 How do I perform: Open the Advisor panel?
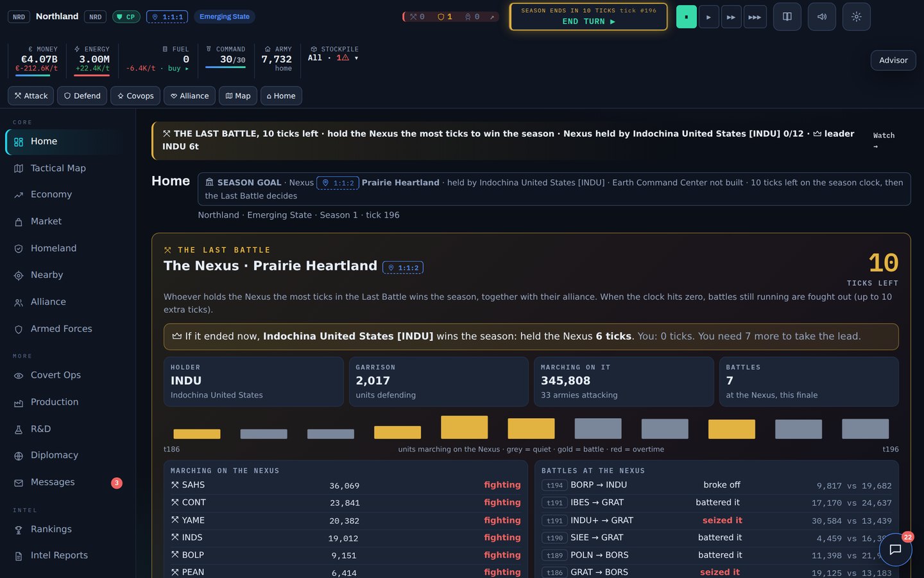tap(893, 60)
